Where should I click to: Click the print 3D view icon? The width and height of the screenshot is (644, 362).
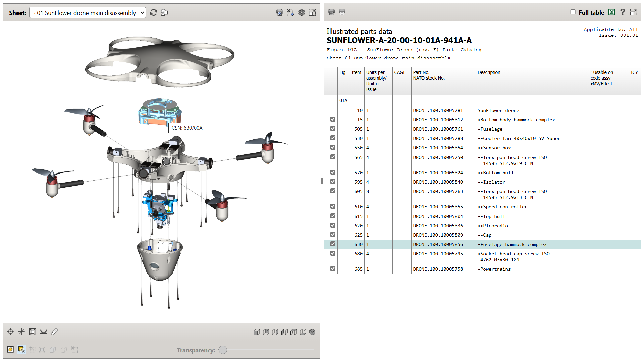pos(279,12)
